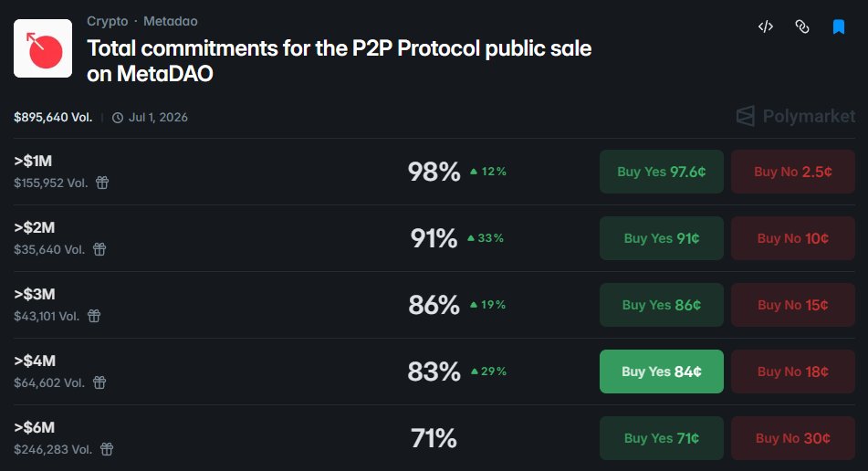Buy No at 10¢ for >$2M
This screenshot has width=868, height=471.
792,238
